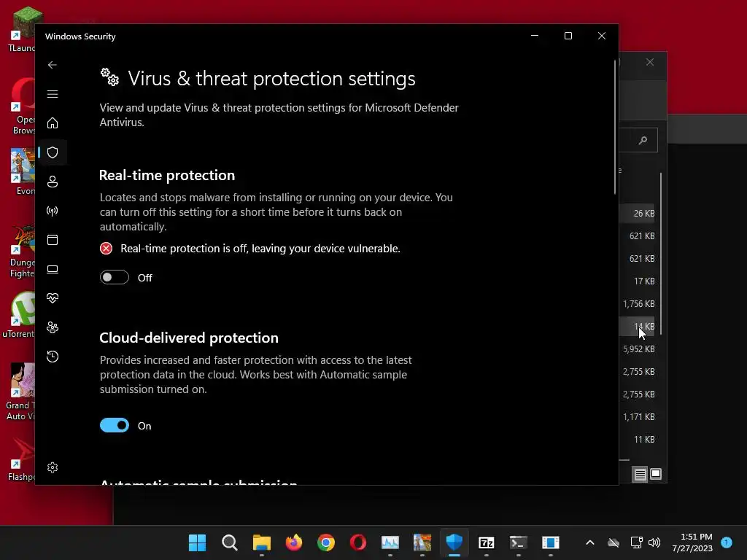Open taskbar Search
The height and width of the screenshot is (560, 747).
tap(230, 542)
